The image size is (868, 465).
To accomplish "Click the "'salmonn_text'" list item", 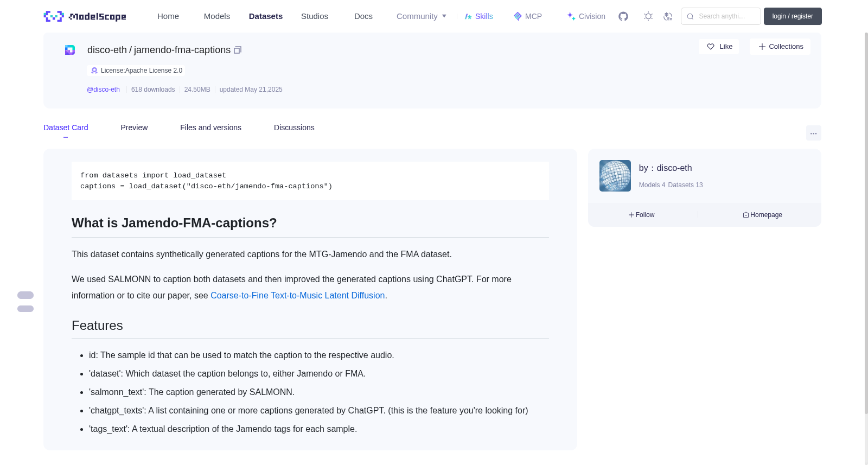I will tap(192, 392).
